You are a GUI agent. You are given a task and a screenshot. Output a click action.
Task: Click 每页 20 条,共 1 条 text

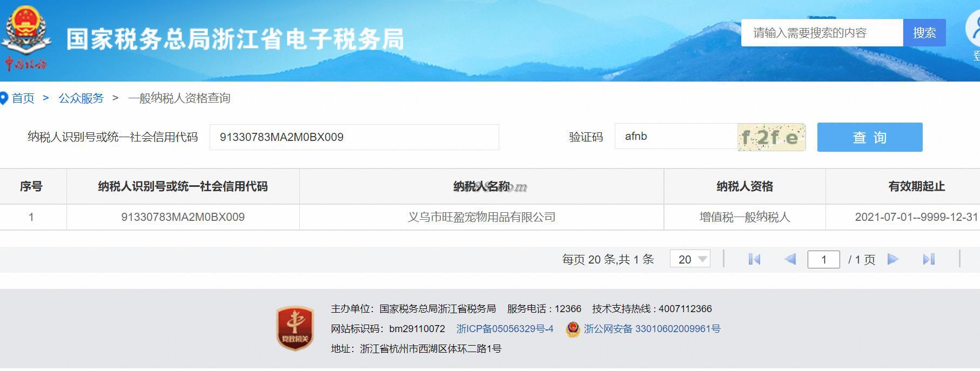click(x=608, y=260)
